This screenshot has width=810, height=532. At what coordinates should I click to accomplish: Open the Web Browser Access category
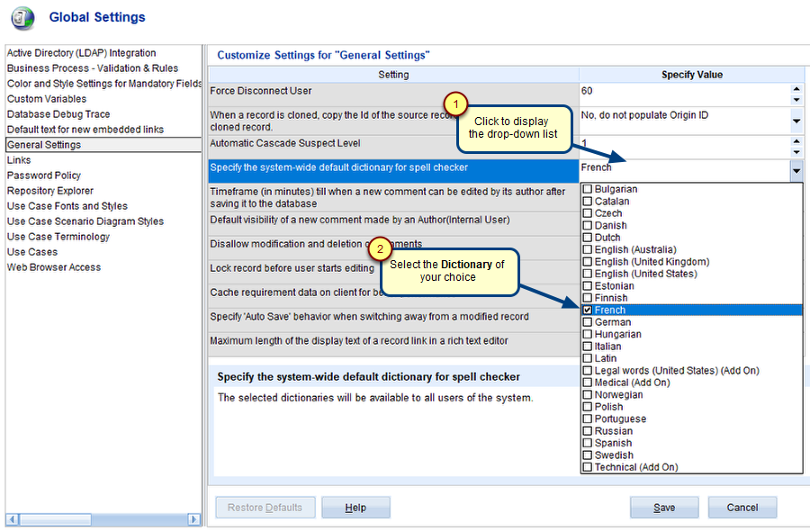tap(54, 267)
